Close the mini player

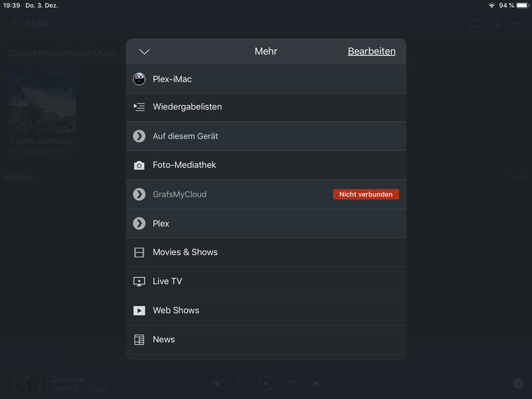pyautogui.click(x=518, y=383)
